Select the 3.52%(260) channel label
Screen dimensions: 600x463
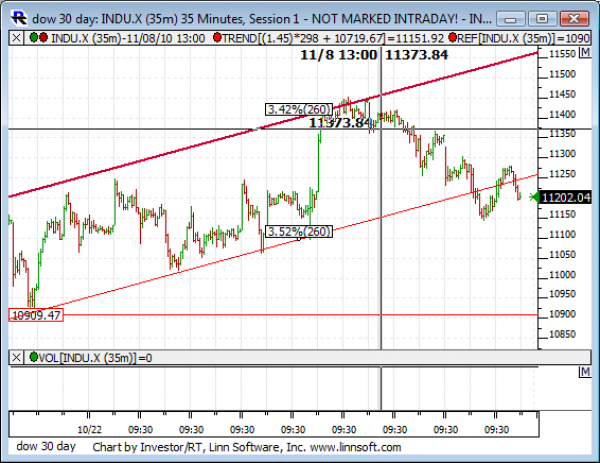click(299, 232)
